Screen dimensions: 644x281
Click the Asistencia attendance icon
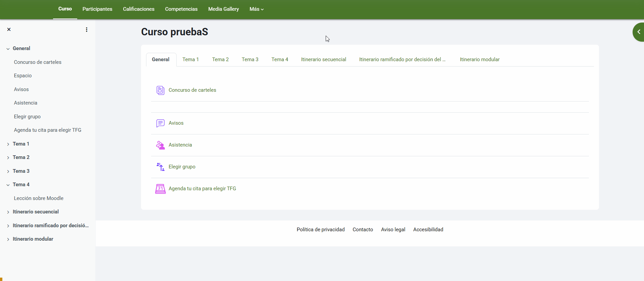160,145
